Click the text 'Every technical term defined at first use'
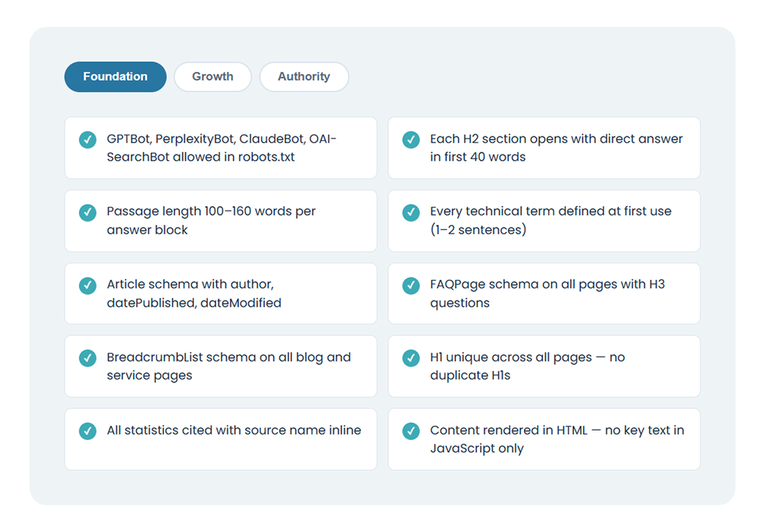Screen dimensions: 765x532 pyautogui.click(x=551, y=211)
